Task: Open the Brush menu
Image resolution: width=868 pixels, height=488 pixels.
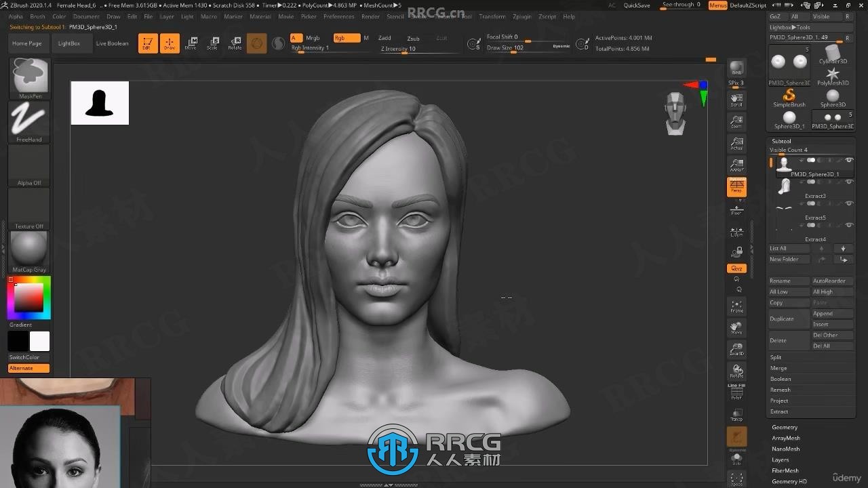Action: 37,16
